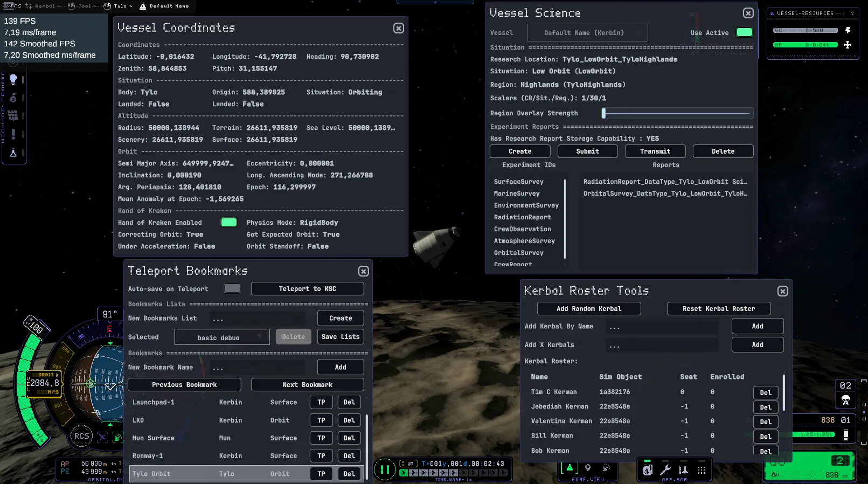The height and width of the screenshot is (484, 868).
Task: Click the Kerbal Roster list scrollbar
Action: (783, 392)
